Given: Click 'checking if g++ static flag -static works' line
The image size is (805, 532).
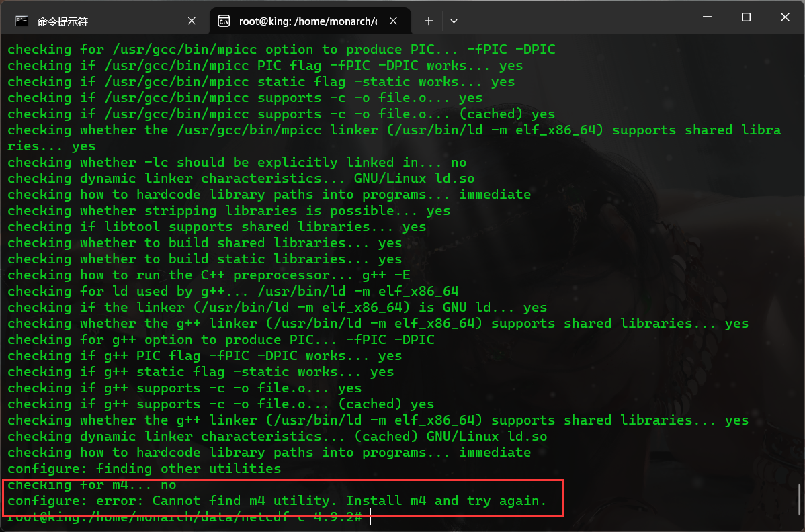Looking at the screenshot, I should pos(201,372).
